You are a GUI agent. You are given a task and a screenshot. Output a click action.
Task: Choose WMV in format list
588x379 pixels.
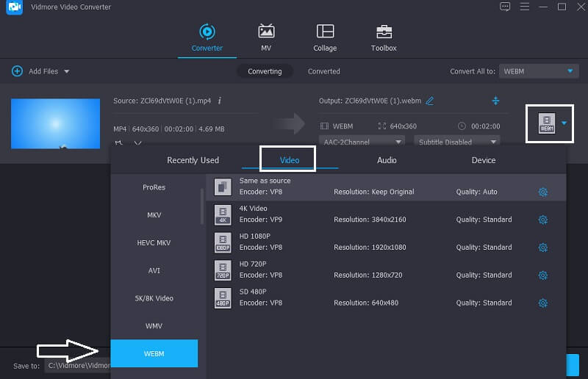[154, 326]
